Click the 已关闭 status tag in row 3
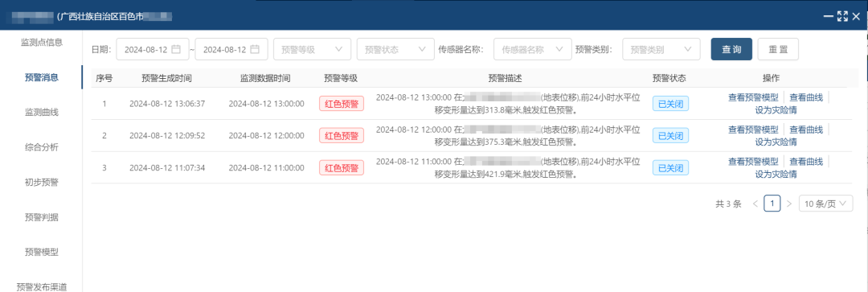868x292 pixels. pos(670,167)
